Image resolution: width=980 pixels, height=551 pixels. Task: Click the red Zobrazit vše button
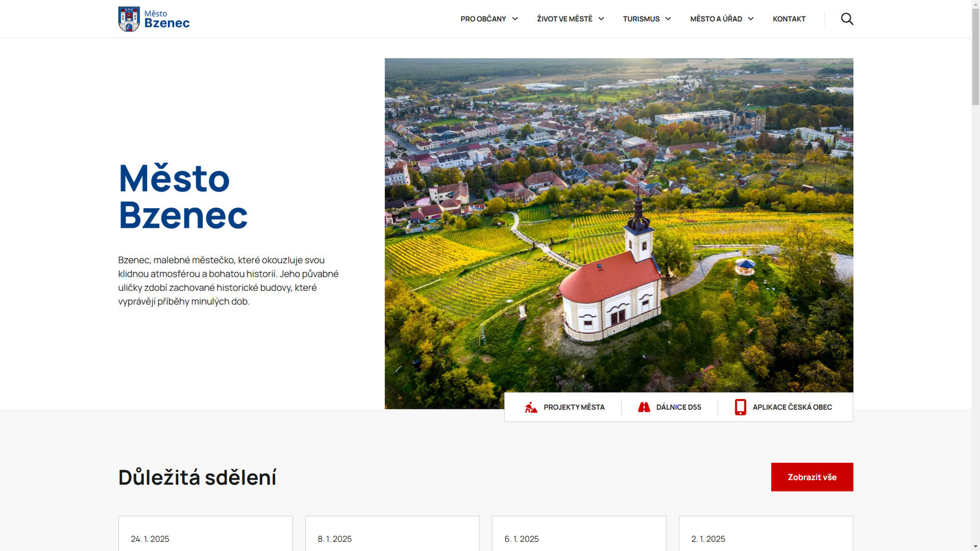click(x=812, y=477)
